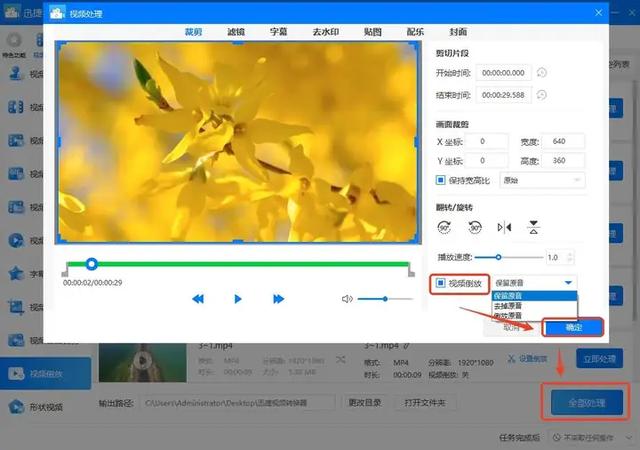Screen dimensions: 640x450
Task: Click the 3~1.mp4 video thumbnail
Action: pyautogui.click(x=142, y=362)
